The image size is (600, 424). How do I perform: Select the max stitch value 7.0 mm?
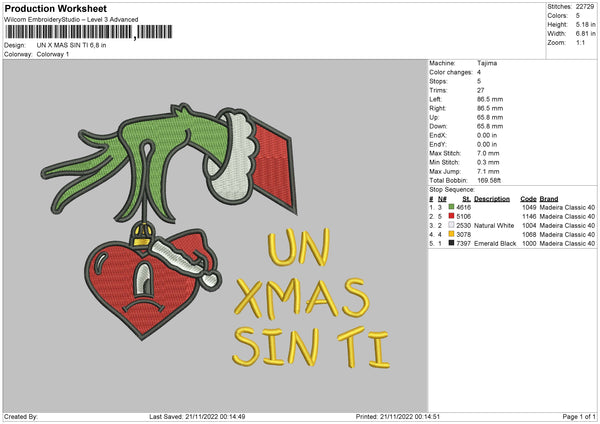[x=488, y=153]
